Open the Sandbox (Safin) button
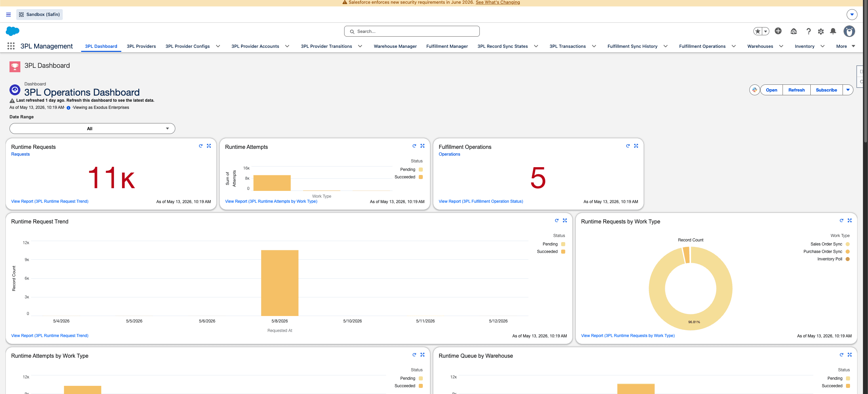Image resolution: width=868 pixels, height=394 pixels. [39, 15]
